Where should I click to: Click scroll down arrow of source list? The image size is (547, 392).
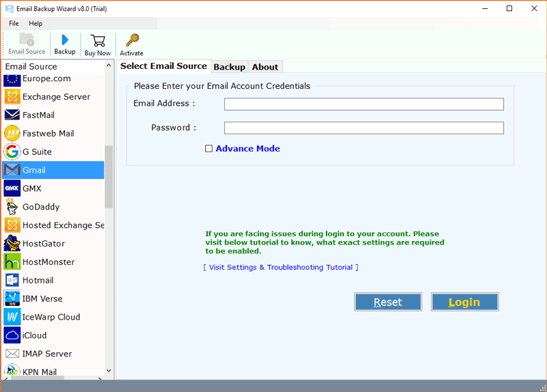point(109,371)
